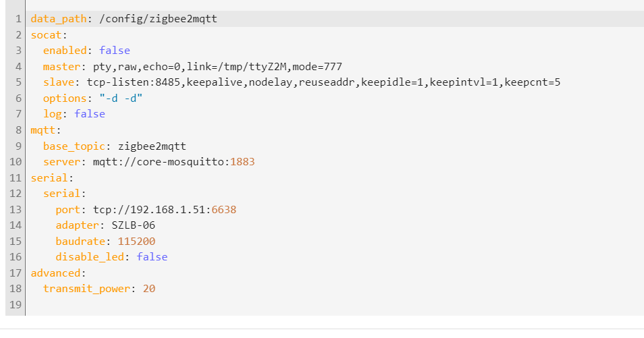Click the zigbee2mqtt base_topic value

152,146
